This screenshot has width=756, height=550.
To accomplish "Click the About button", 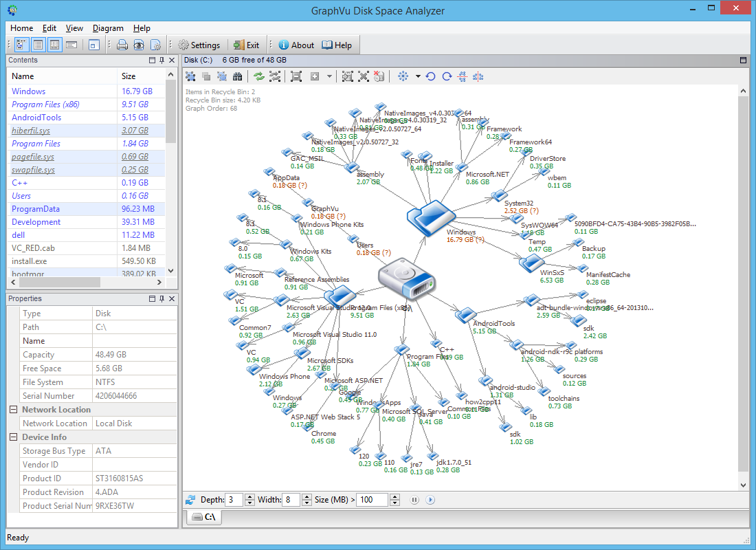I will click(x=296, y=45).
